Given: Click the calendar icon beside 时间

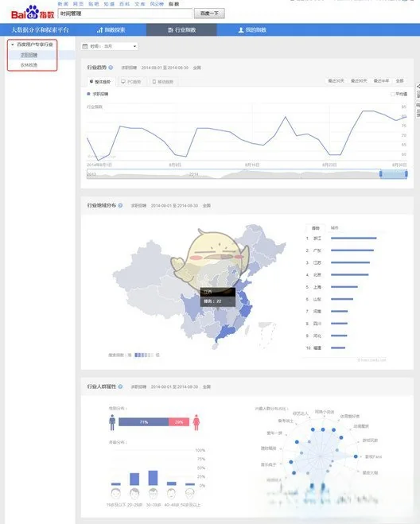Looking at the screenshot, I should tap(85, 46).
